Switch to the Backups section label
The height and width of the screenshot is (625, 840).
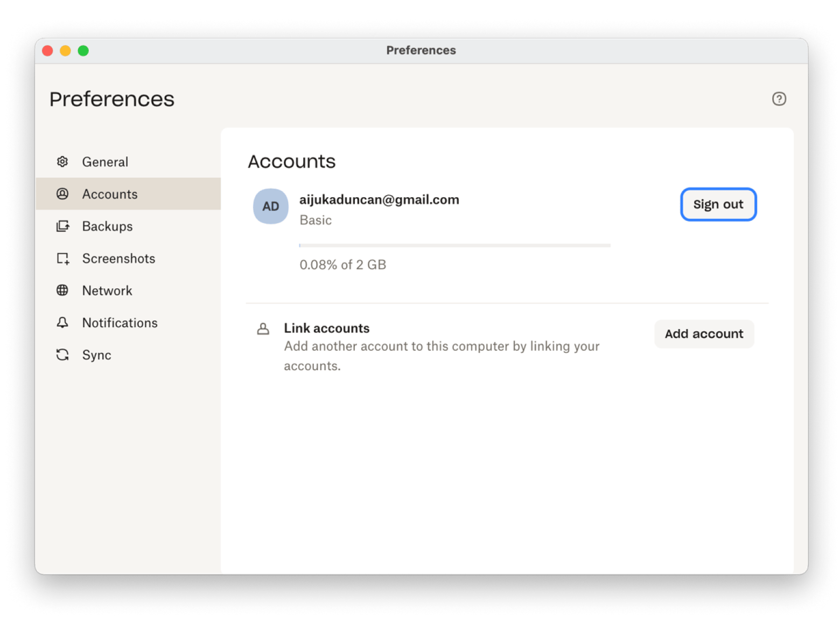pos(107,226)
